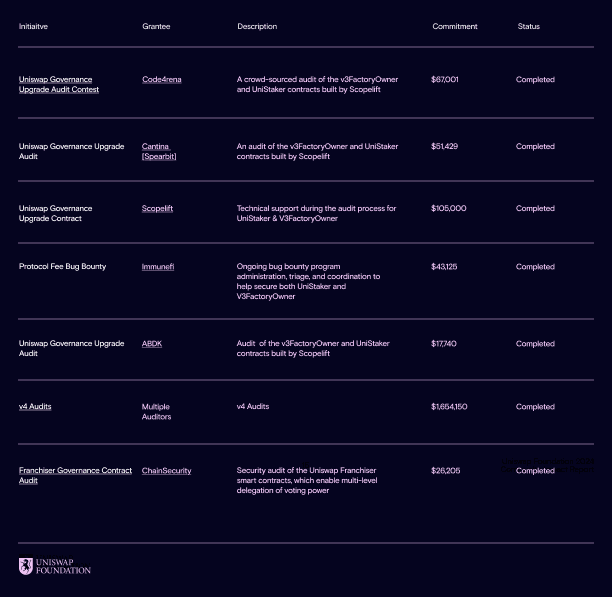Open the Uniswap Governance Upgrade Audit Contest link
Image resolution: width=612 pixels, height=597 pixels.
[58, 84]
